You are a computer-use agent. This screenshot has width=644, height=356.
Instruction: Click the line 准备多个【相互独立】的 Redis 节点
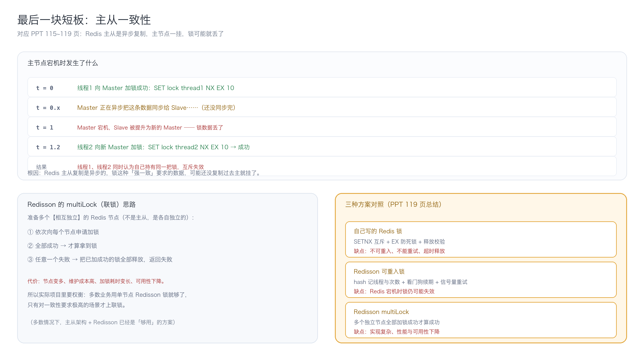pos(111,218)
